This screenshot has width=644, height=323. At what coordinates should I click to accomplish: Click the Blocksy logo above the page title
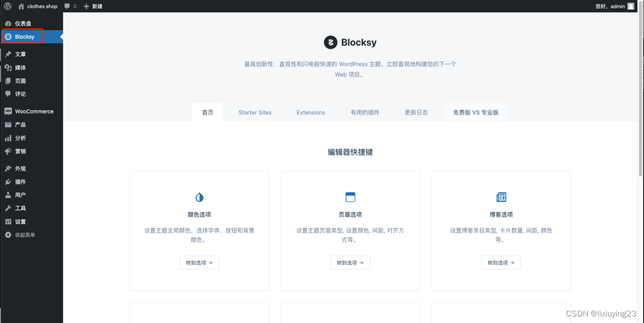point(331,42)
